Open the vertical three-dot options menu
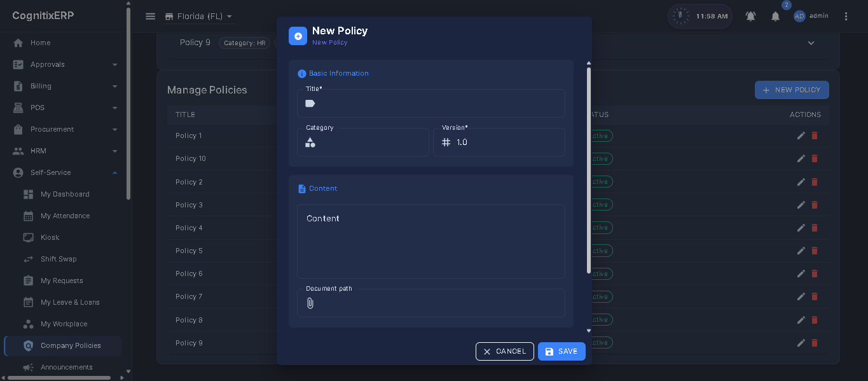This screenshot has width=868, height=381. point(846,17)
